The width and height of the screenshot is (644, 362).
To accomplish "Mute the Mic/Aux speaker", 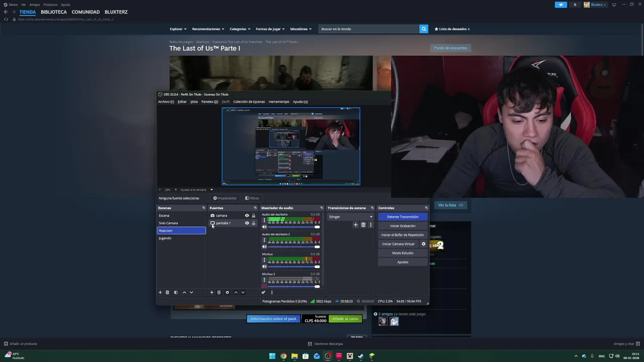I will 264,266.
